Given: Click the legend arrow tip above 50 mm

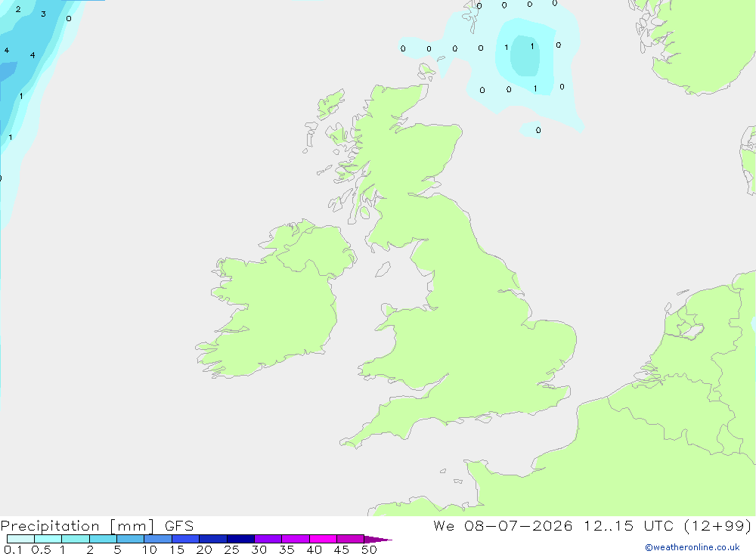Looking at the screenshot, I should point(378,540).
